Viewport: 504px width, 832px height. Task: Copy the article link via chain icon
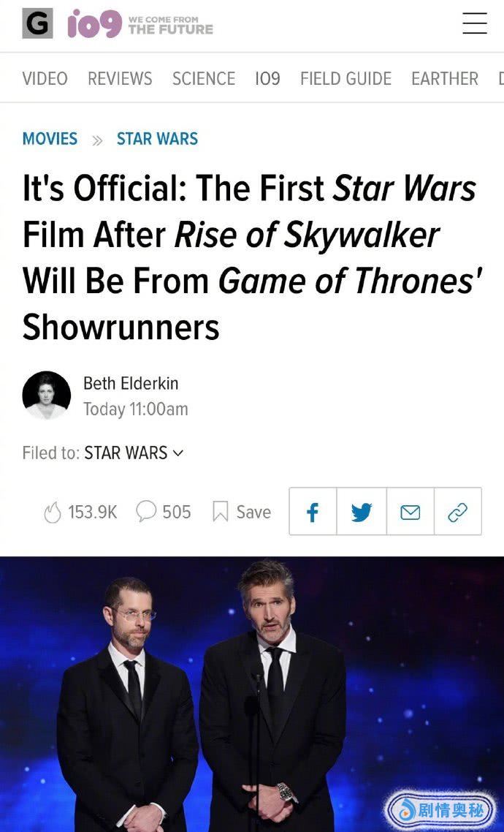pos(457,512)
